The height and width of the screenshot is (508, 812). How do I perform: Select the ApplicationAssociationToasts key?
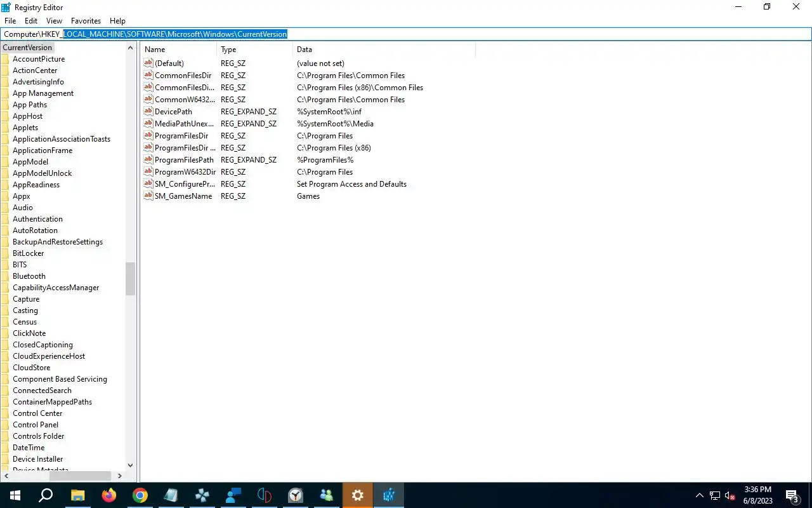pos(62,139)
